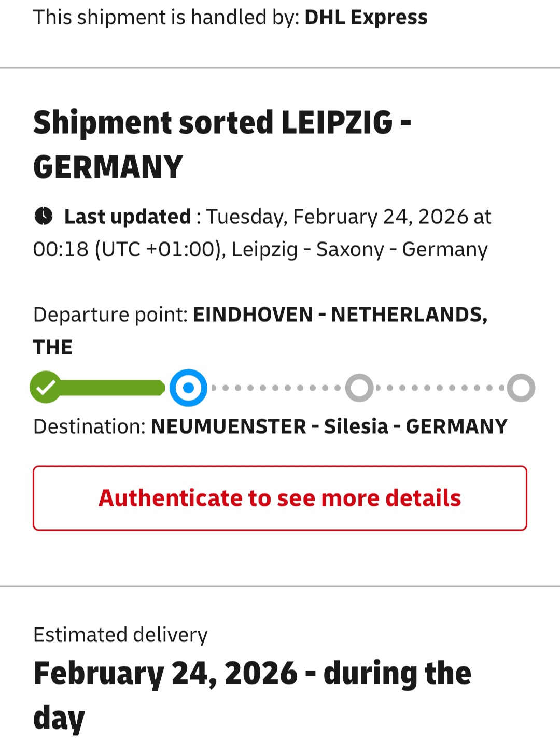Click the Last updated label
Image resolution: width=560 pixels, height=756 pixels.
pyautogui.click(x=128, y=217)
